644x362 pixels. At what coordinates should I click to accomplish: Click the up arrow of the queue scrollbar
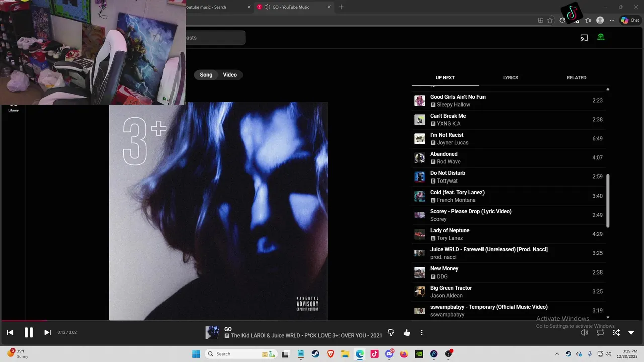(x=608, y=89)
